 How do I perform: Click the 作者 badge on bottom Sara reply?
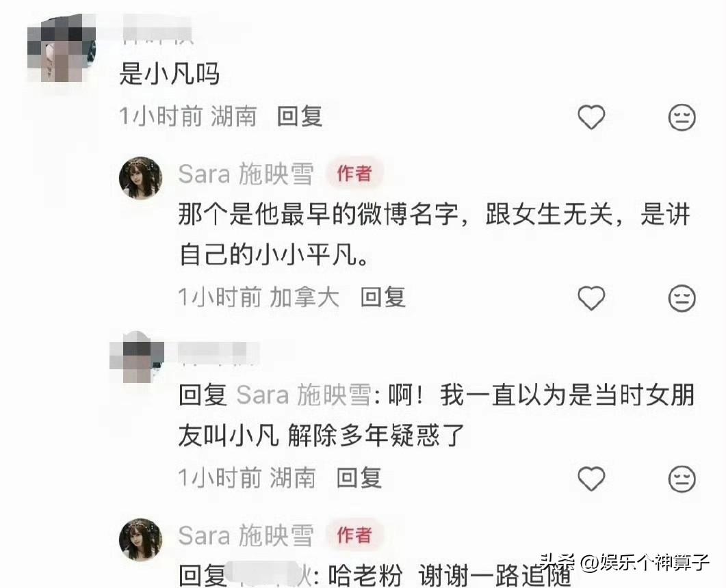click(x=354, y=535)
